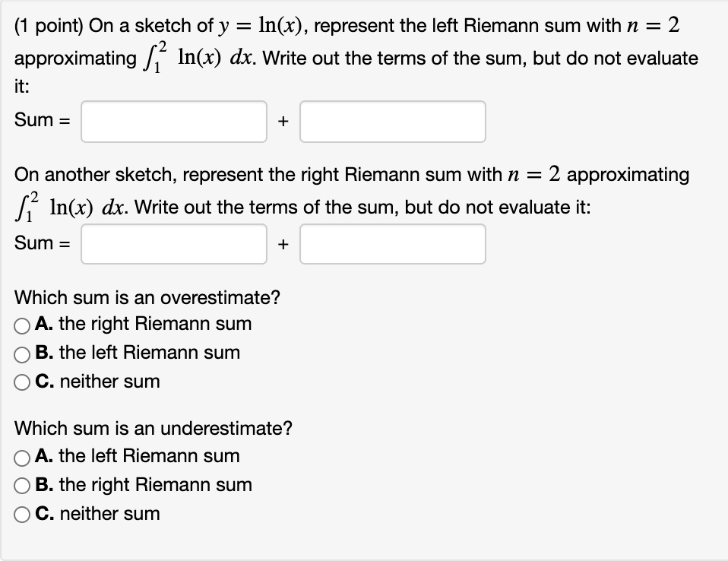Click the answer field before the first plus sign
Viewport: 728px width, 561px height.
click(x=173, y=122)
